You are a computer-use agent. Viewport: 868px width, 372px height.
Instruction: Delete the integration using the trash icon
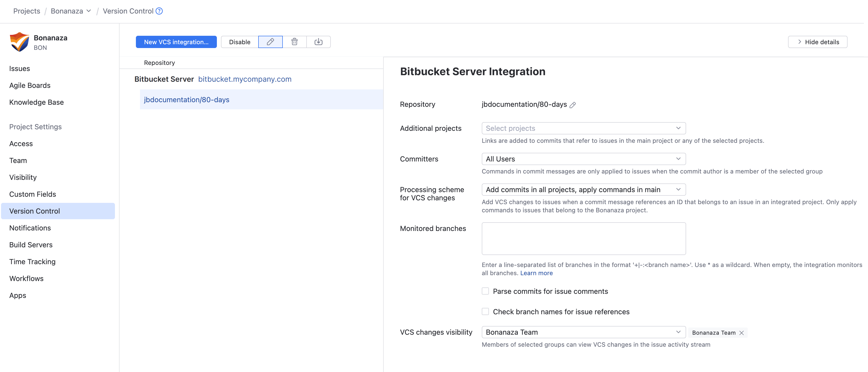295,42
